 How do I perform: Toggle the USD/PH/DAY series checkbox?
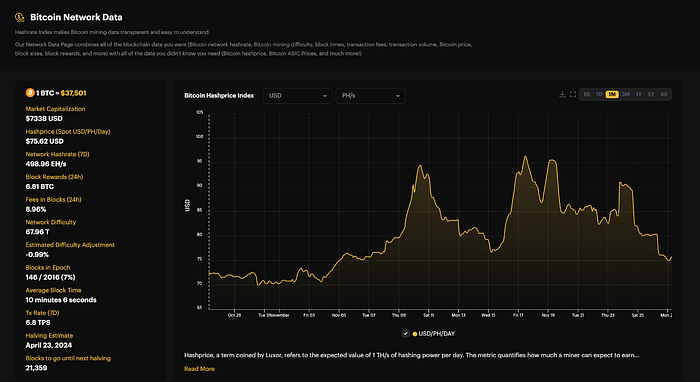[405, 333]
